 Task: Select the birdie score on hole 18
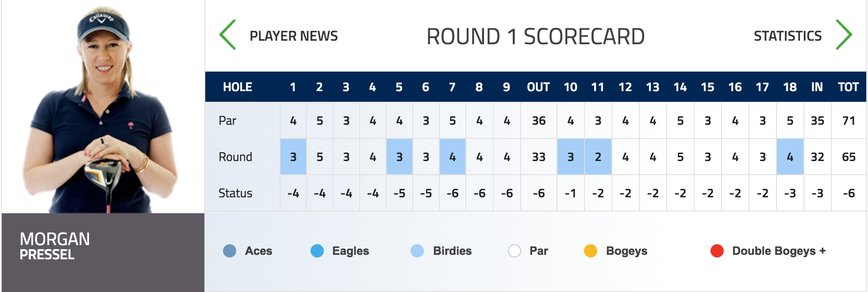click(790, 157)
